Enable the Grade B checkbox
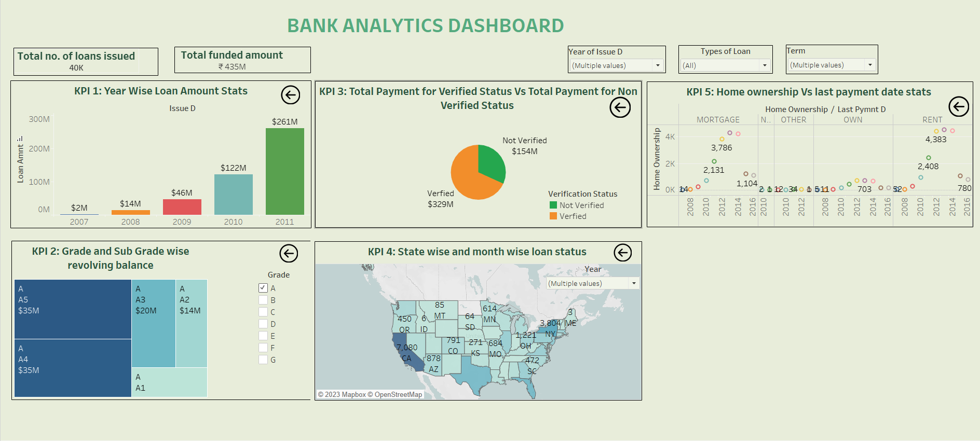Image resolution: width=980 pixels, height=441 pixels. pos(263,300)
